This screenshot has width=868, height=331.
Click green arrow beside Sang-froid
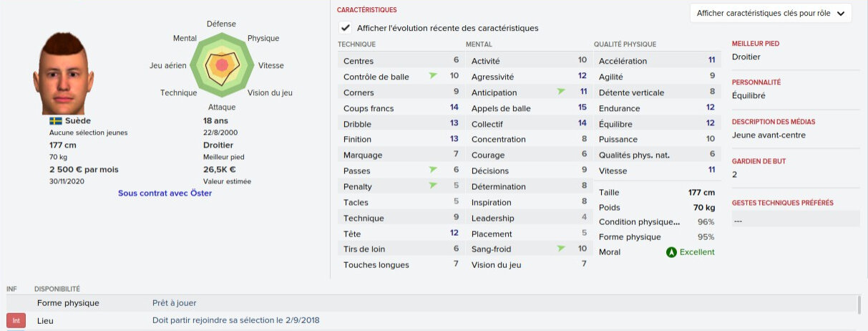560,249
